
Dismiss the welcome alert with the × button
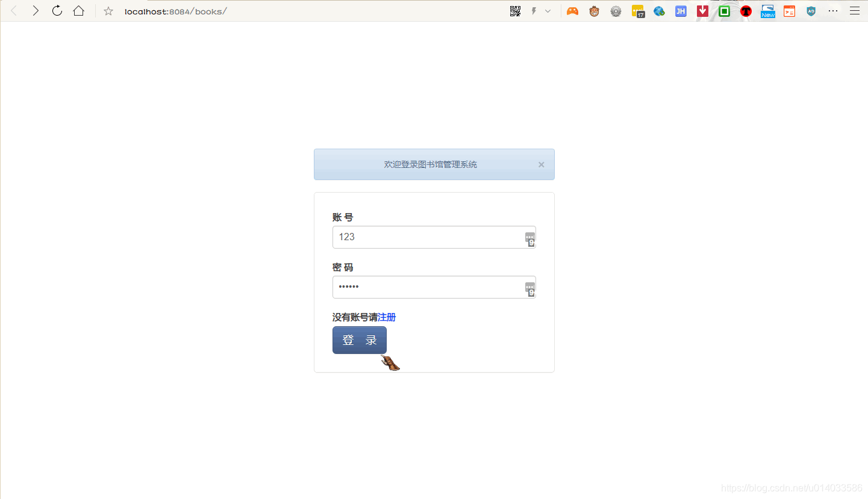[541, 164]
